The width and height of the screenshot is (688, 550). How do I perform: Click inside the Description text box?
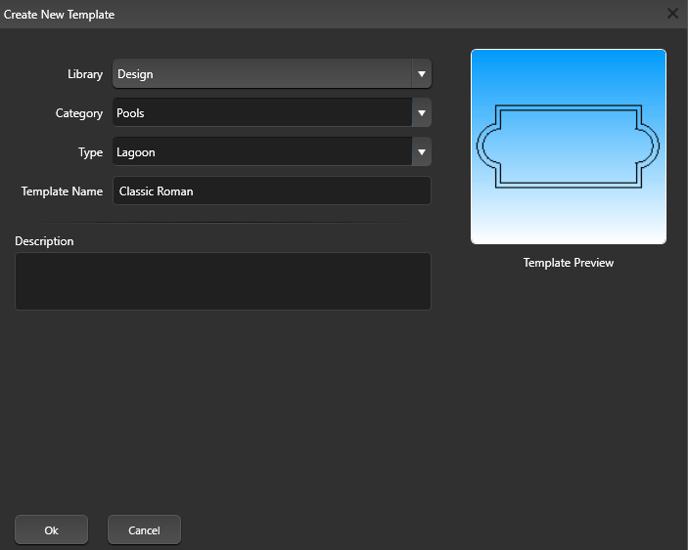pyautogui.click(x=223, y=281)
